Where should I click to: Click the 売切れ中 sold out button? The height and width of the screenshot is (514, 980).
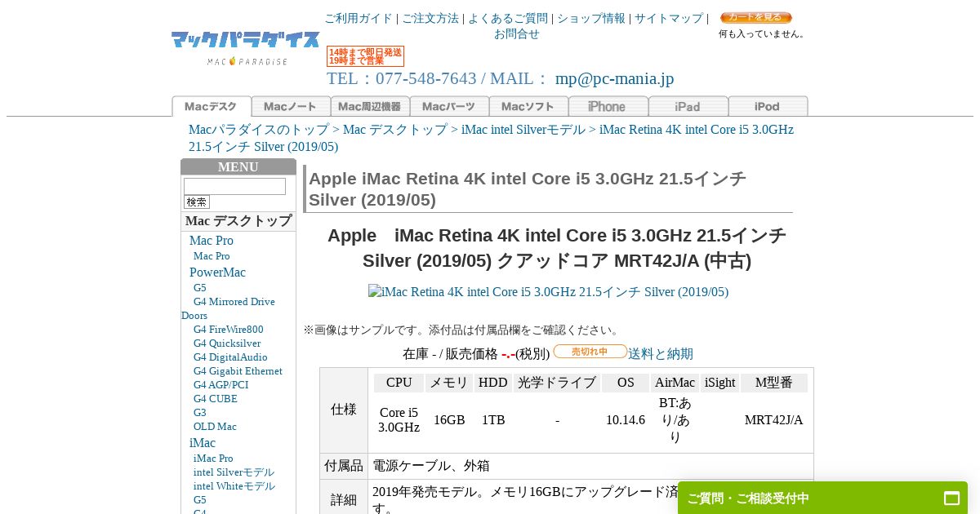pos(590,352)
